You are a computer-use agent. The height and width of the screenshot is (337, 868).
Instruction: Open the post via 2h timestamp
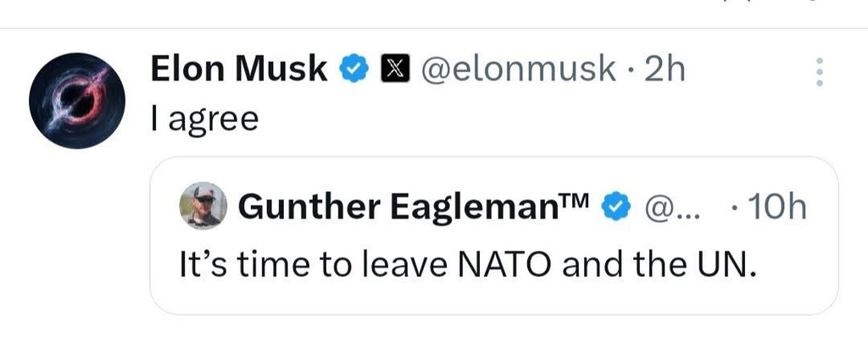(x=665, y=70)
